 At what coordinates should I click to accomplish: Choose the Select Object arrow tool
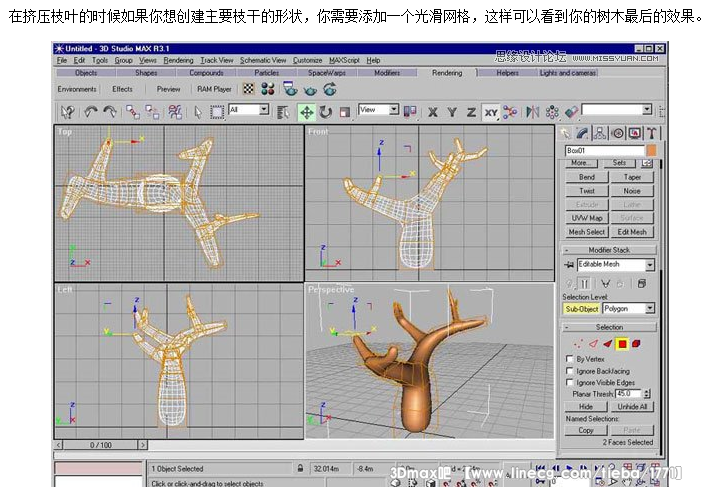198,112
